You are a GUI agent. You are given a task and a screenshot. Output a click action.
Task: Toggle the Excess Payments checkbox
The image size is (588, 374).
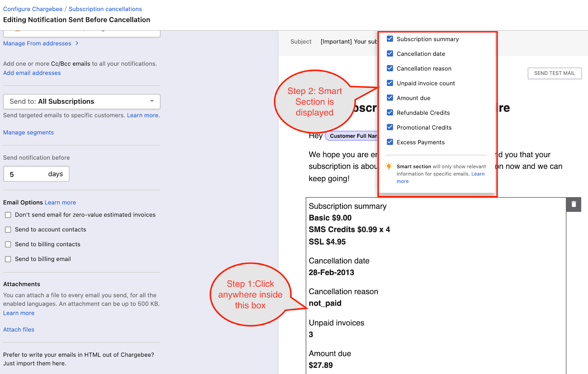click(x=390, y=142)
